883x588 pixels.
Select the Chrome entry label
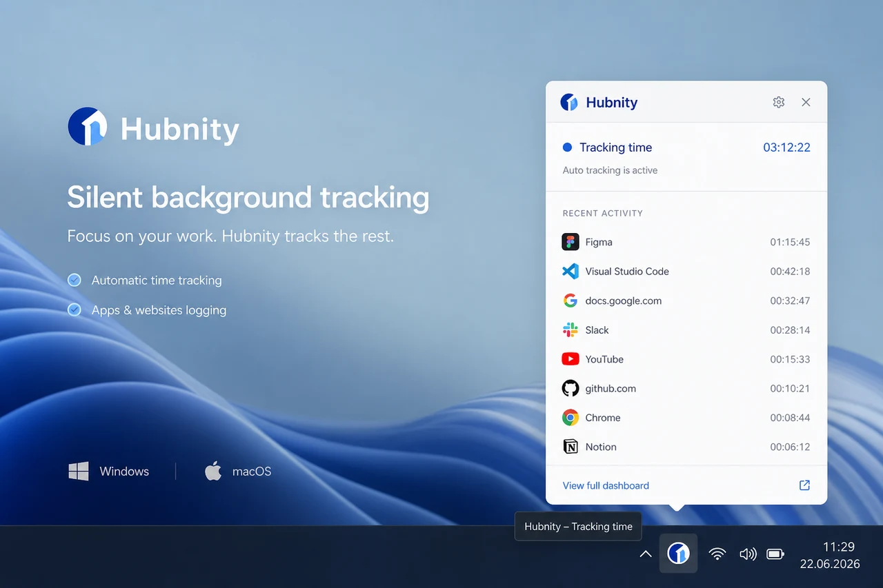pyautogui.click(x=603, y=418)
